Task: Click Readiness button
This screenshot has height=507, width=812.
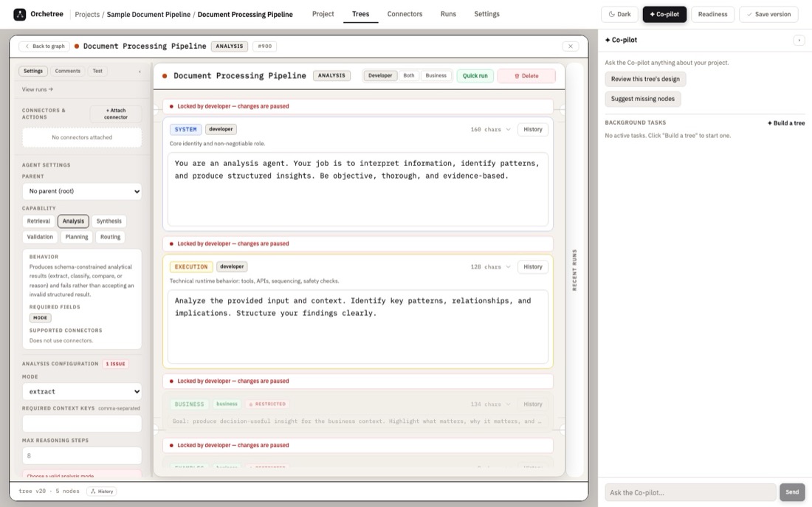Action: click(712, 15)
